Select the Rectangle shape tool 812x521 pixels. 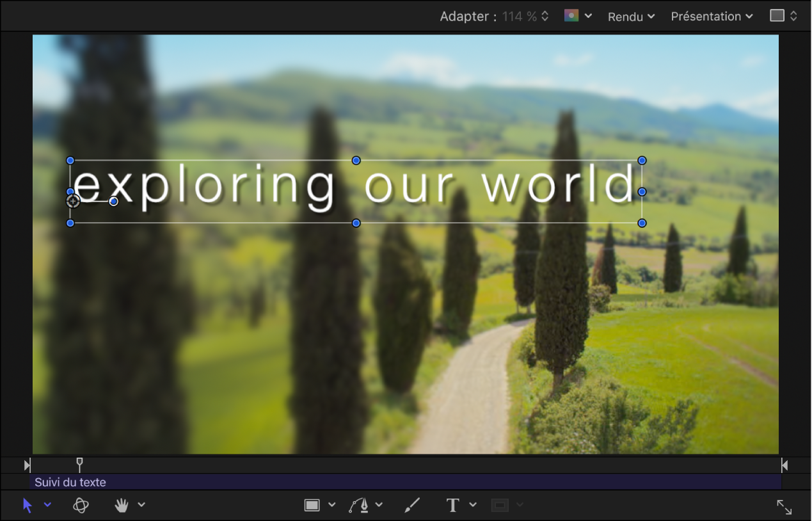[x=312, y=505]
